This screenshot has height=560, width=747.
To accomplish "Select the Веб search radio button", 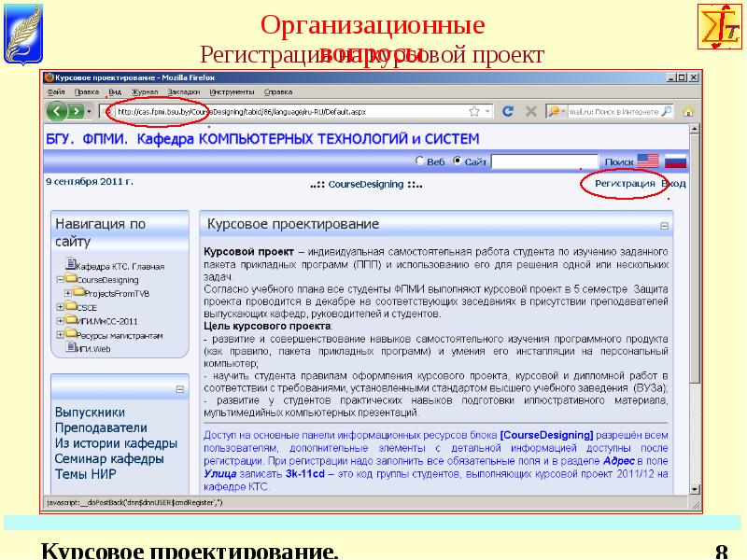I will (x=419, y=161).
